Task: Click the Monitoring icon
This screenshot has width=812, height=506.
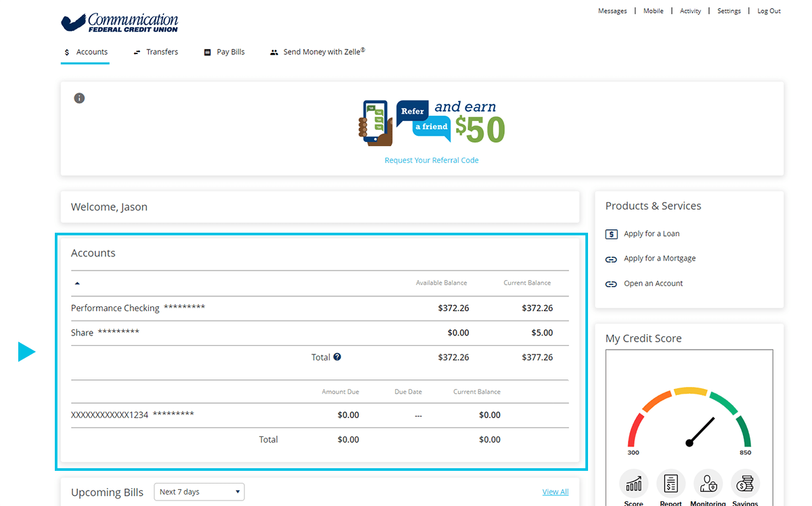Action: coord(708,484)
